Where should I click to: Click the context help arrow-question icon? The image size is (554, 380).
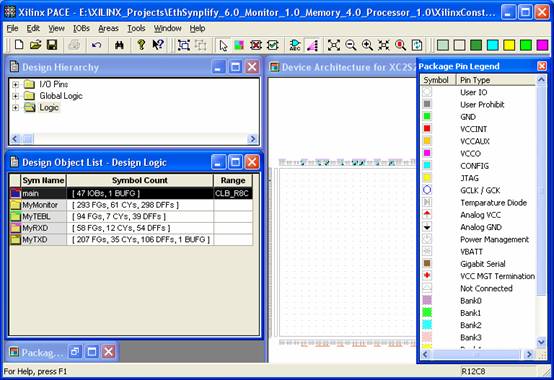(158, 45)
